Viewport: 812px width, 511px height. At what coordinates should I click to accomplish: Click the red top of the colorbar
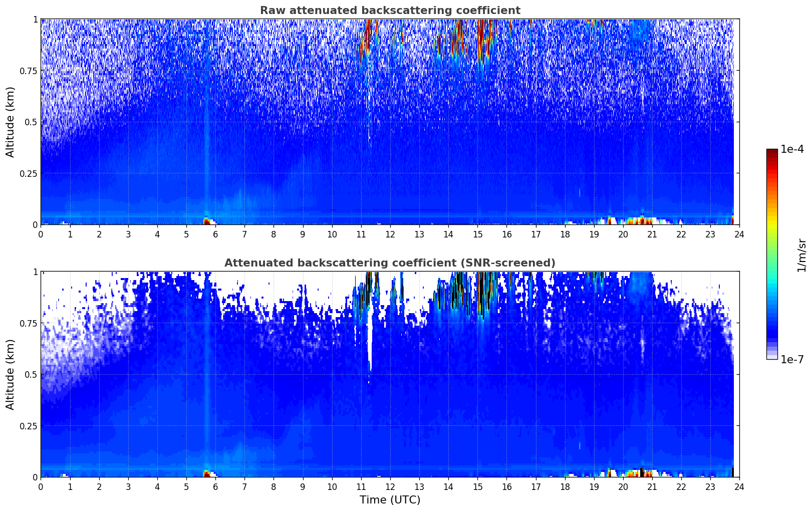click(771, 154)
